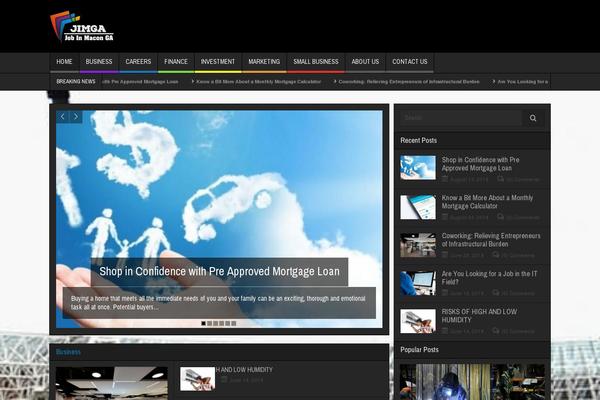Click the Breaking News label
The image size is (600, 400).
coord(76,82)
